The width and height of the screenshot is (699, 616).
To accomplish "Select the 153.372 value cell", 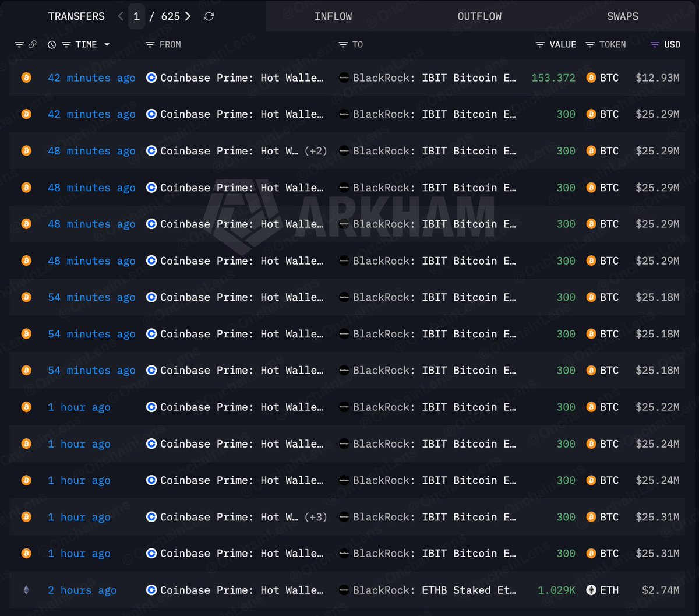I will 553,78.
